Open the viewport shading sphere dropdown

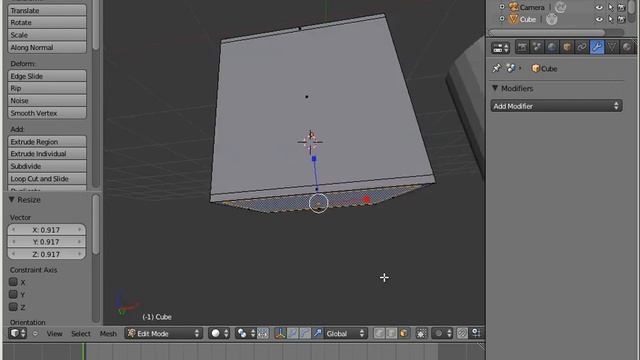click(219, 333)
